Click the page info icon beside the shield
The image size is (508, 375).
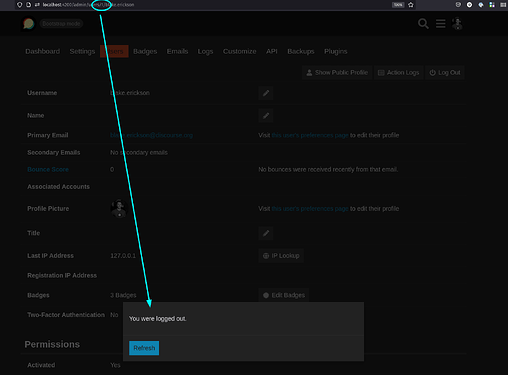tap(28, 5)
